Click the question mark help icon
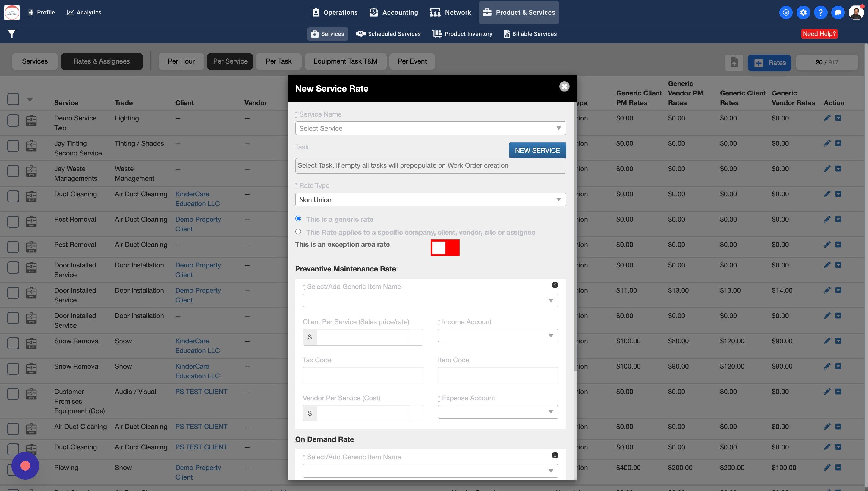 pyautogui.click(x=820, y=12)
